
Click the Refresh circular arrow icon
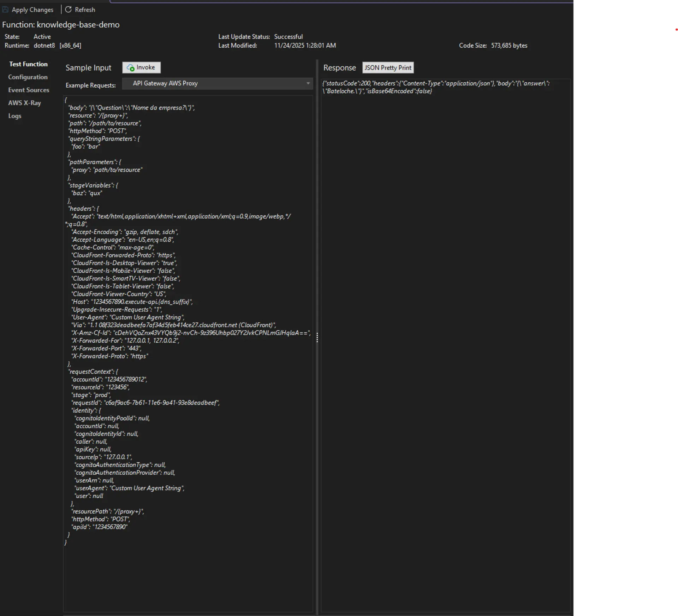click(x=68, y=10)
